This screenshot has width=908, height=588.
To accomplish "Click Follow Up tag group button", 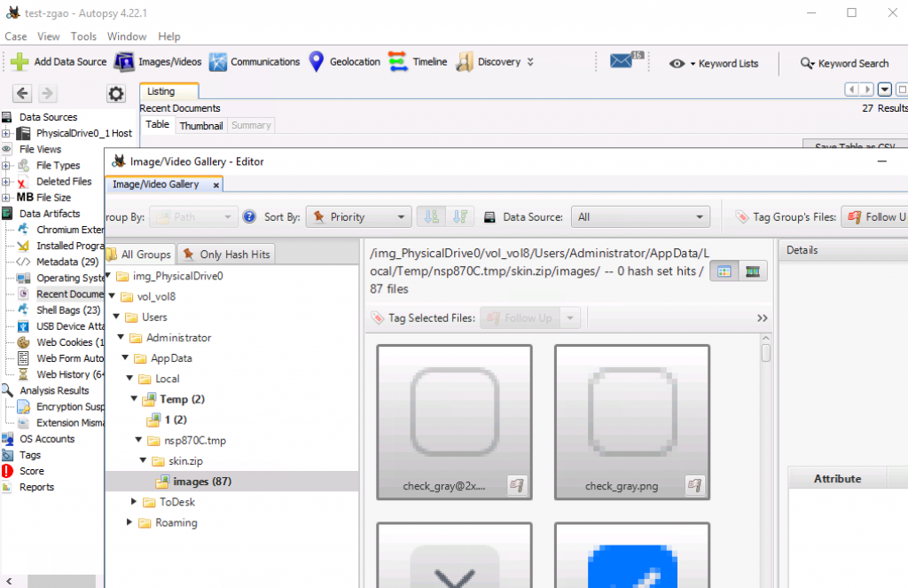I will pyautogui.click(x=874, y=217).
